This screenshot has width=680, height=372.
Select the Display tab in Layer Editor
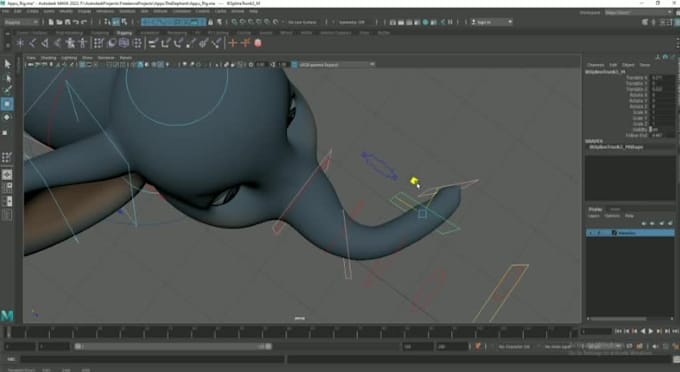(595, 209)
